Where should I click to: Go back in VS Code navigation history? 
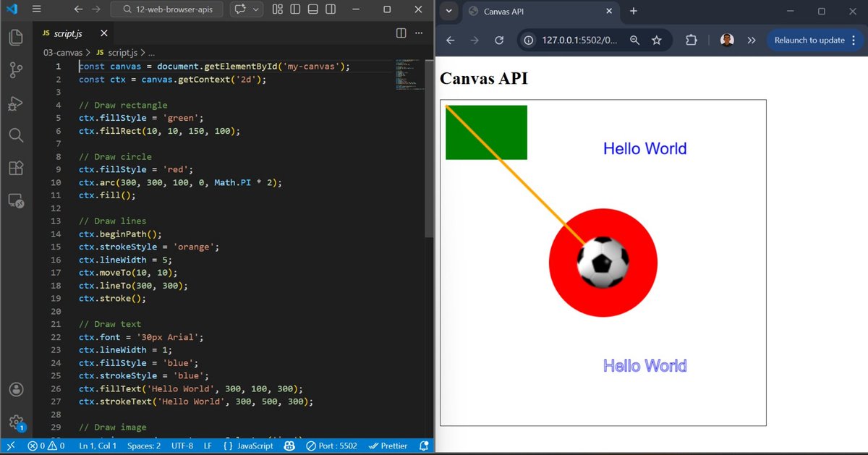[x=78, y=9]
